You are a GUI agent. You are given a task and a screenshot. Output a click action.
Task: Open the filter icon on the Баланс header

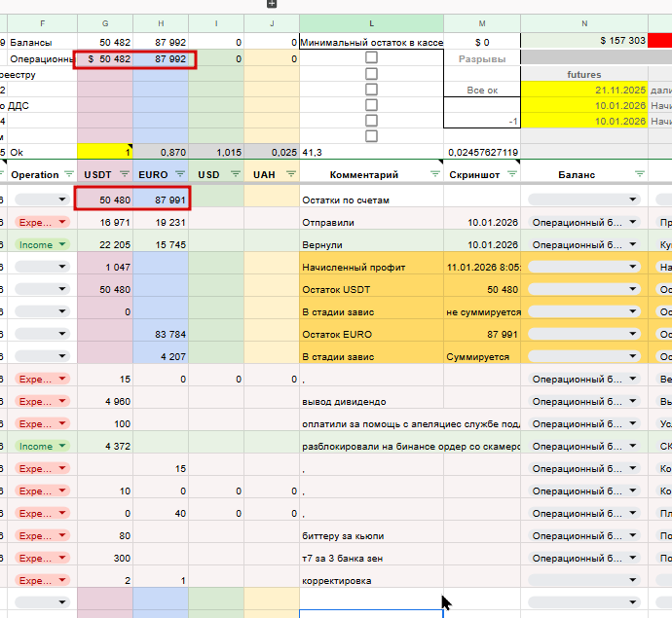point(640,174)
